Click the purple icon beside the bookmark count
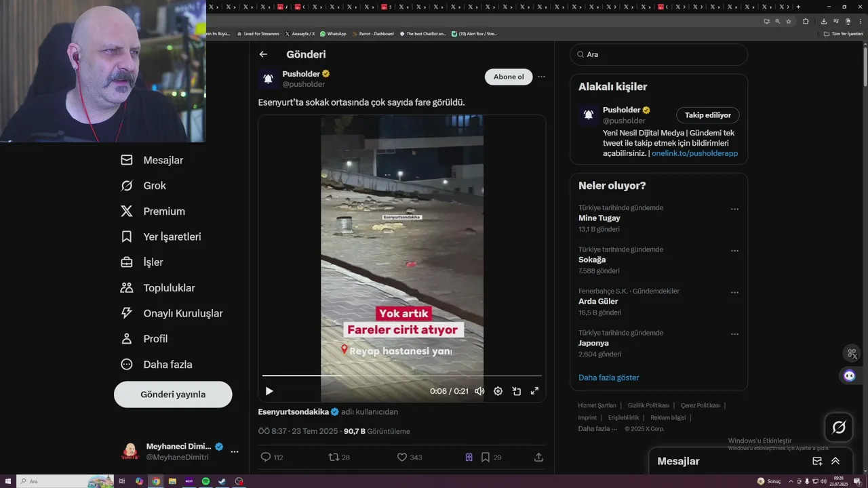 [469, 457]
